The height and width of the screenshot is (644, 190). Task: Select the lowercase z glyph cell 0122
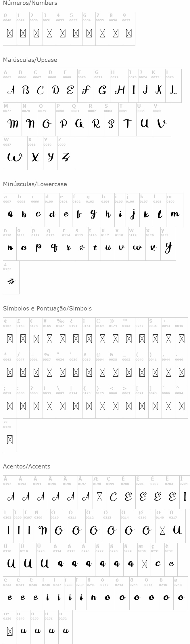11,277
